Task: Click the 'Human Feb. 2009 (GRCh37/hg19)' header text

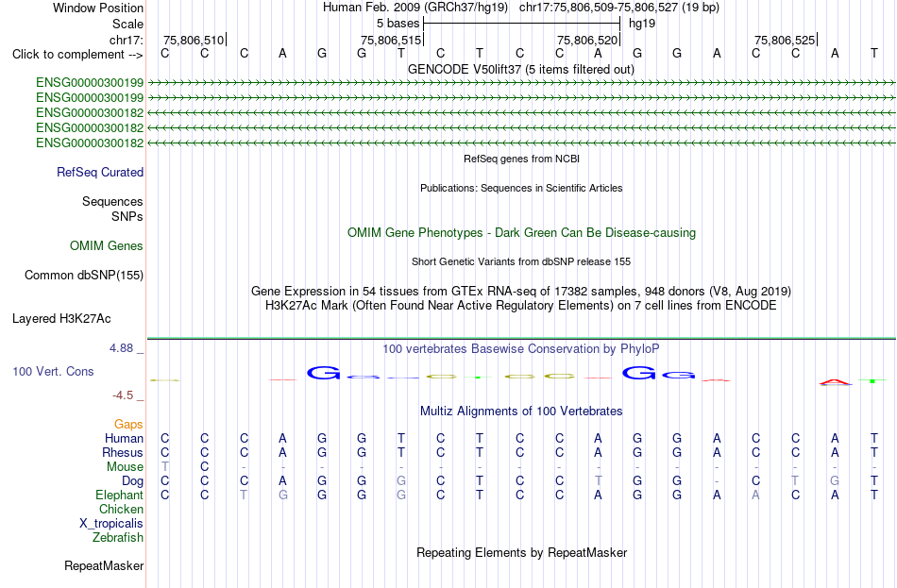Action: pyautogui.click(x=416, y=8)
